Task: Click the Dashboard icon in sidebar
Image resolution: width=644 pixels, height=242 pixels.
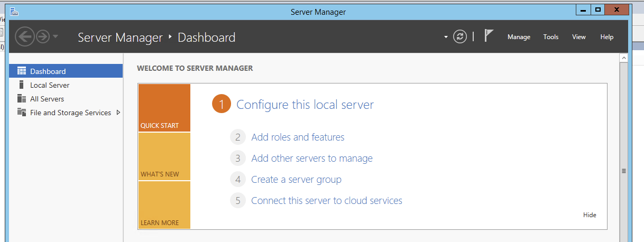Action: coord(22,71)
